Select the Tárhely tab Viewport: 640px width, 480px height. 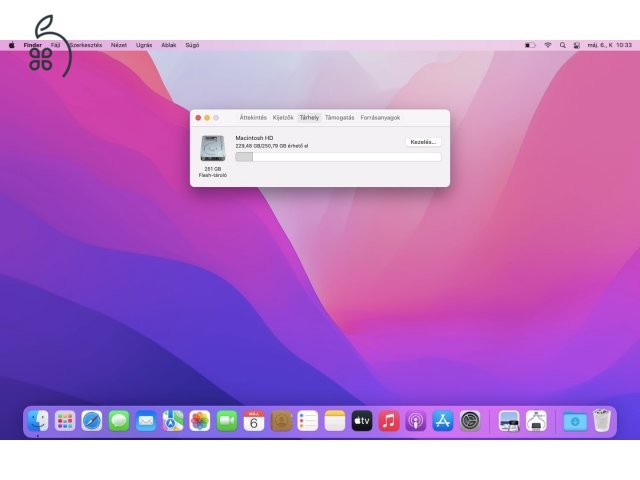[x=309, y=118]
